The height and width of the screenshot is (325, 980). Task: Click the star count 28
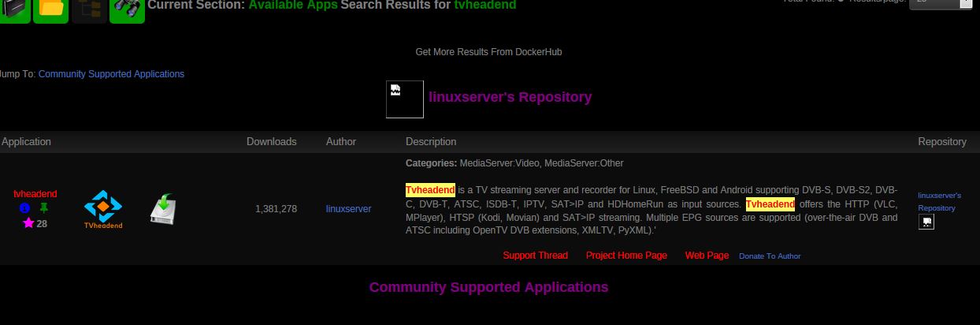[42, 224]
